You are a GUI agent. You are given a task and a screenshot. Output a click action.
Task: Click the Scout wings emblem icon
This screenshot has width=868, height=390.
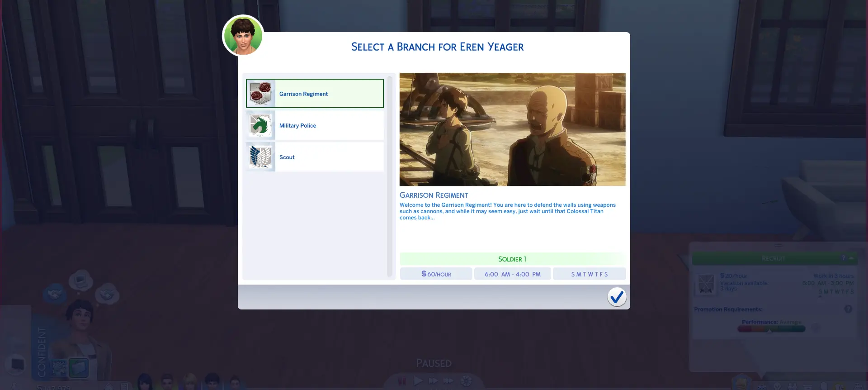pyautogui.click(x=261, y=157)
